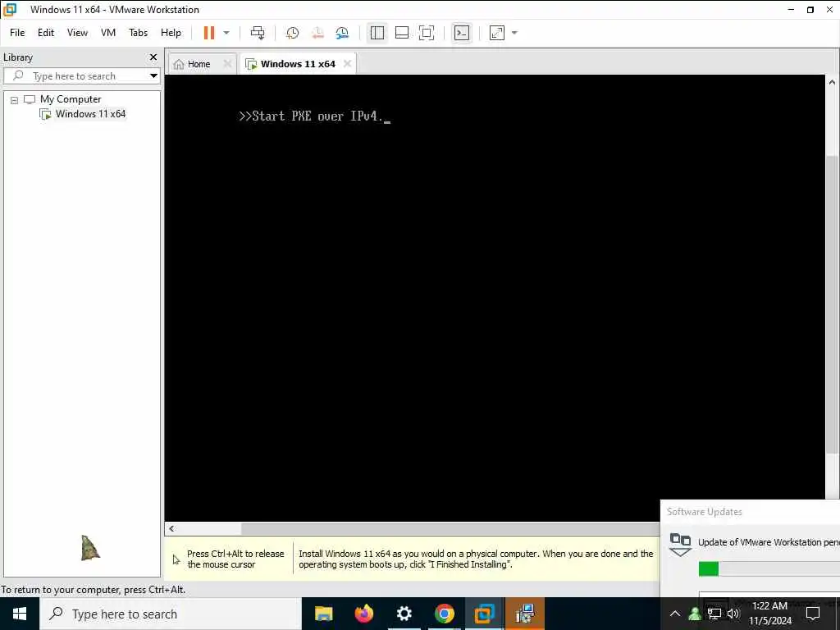This screenshot has height=630, width=840.
Task: Open the Edit menu
Action: pyautogui.click(x=46, y=33)
